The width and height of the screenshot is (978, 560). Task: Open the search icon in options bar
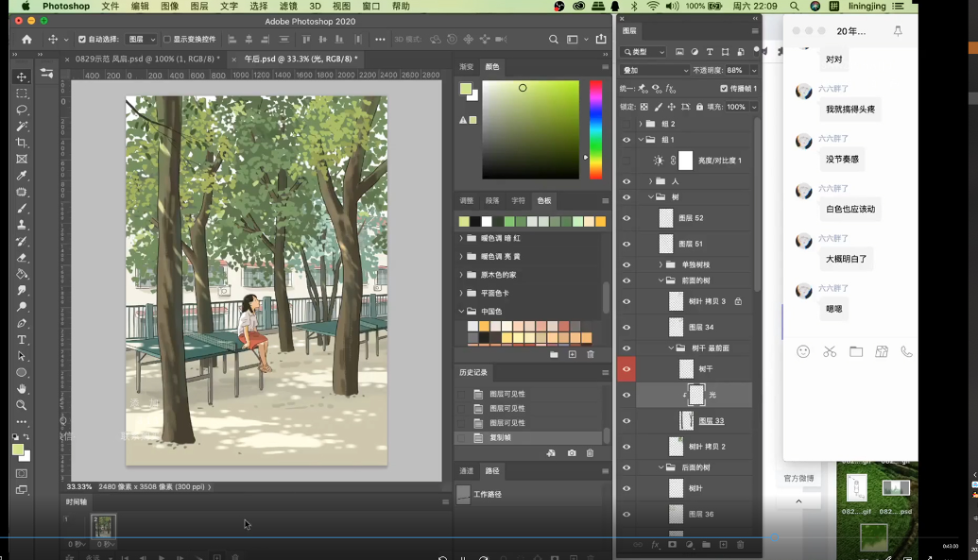(553, 40)
